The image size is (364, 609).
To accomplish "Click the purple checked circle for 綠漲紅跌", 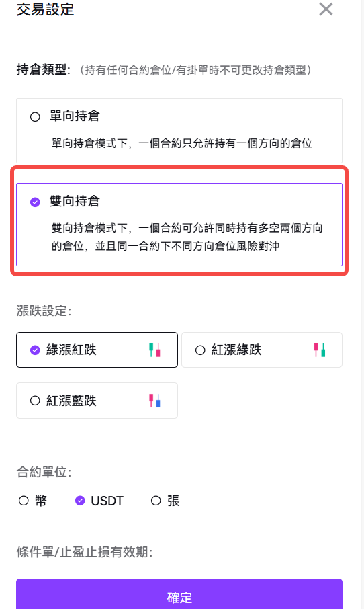I will point(35,350).
